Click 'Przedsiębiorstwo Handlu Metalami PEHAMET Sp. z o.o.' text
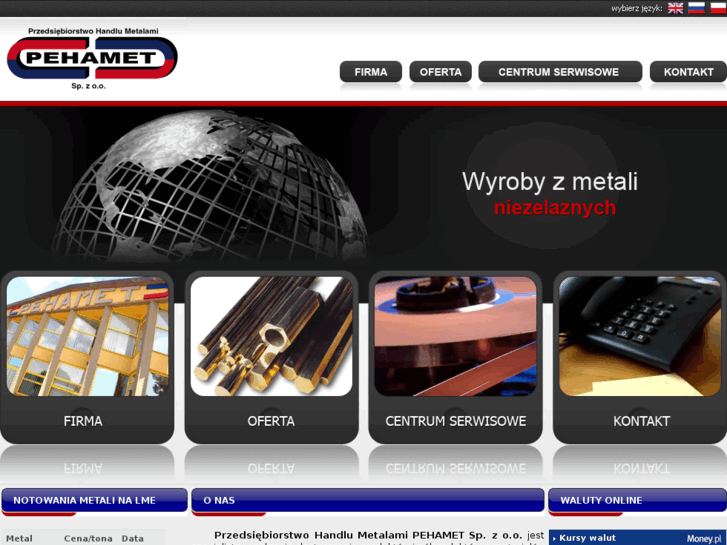Image resolution: width=727 pixels, height=545 pixels. (x=368, y=535)
